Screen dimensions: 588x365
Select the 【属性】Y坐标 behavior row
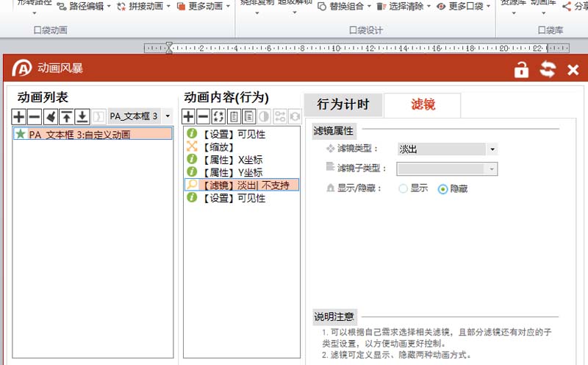242,172
